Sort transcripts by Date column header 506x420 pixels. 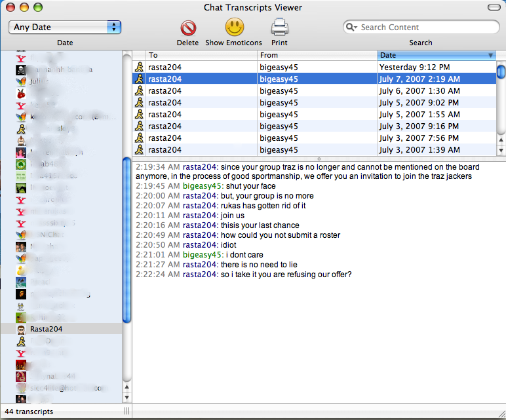point(436,56)
